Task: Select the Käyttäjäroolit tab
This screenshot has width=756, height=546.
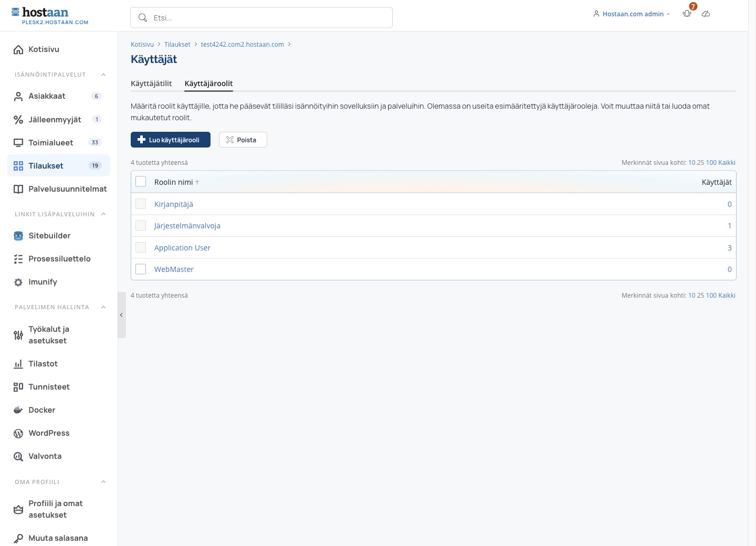Action: click(x=208, y=83)
